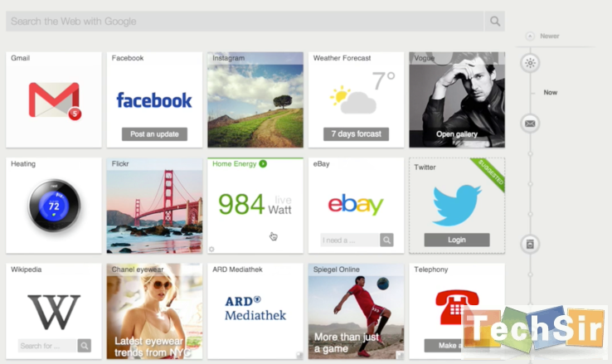612x364 pixels.
Task: Click the Post an update button
Action: [x=154, y=133]
